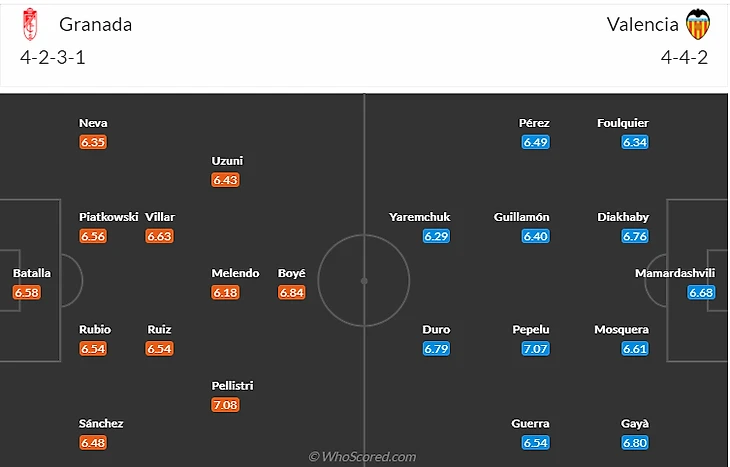This screenshot has width=730, height=467.
Task: Click the Valencia club crest icon
Action: [x=697, y=24]
